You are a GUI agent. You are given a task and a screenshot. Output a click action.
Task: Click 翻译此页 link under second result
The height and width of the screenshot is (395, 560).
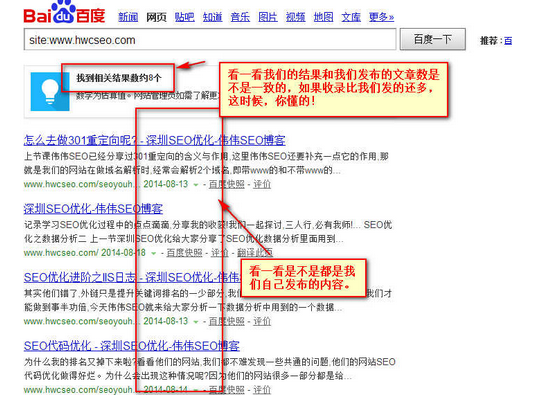(x=255, y=253)
